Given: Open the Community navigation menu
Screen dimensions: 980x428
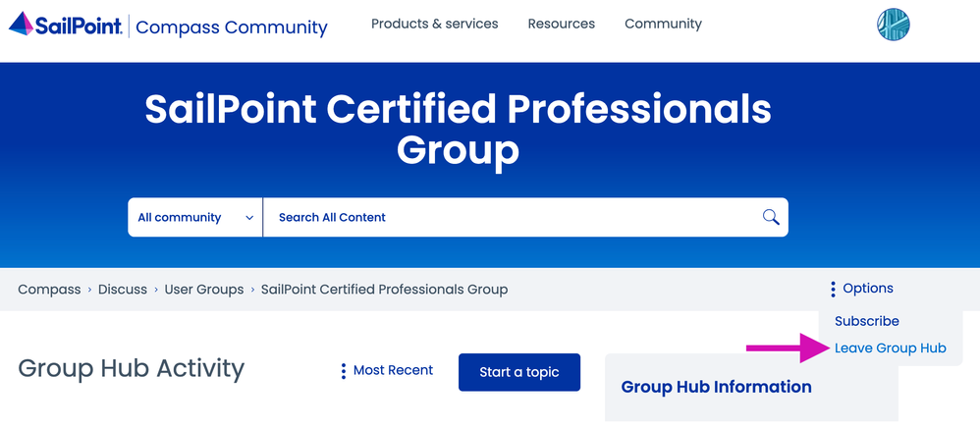Looking at the screenshot, I should [663, 24].
